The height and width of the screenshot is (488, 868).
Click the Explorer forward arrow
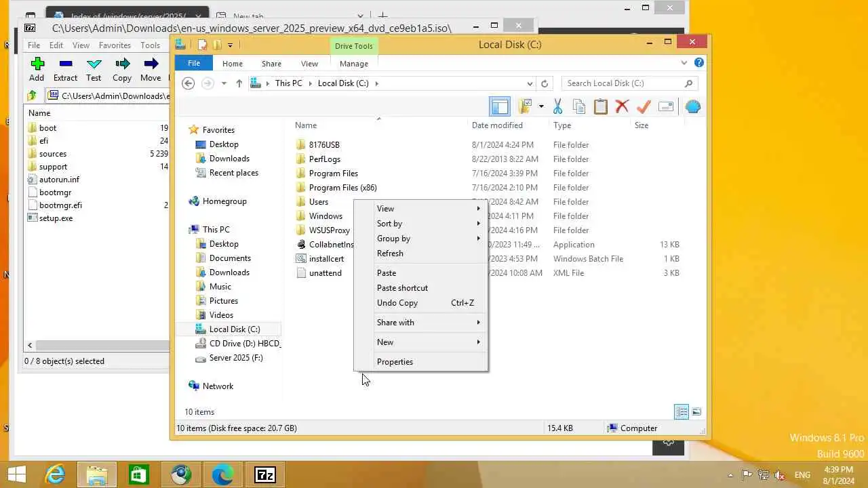[208, 83]
